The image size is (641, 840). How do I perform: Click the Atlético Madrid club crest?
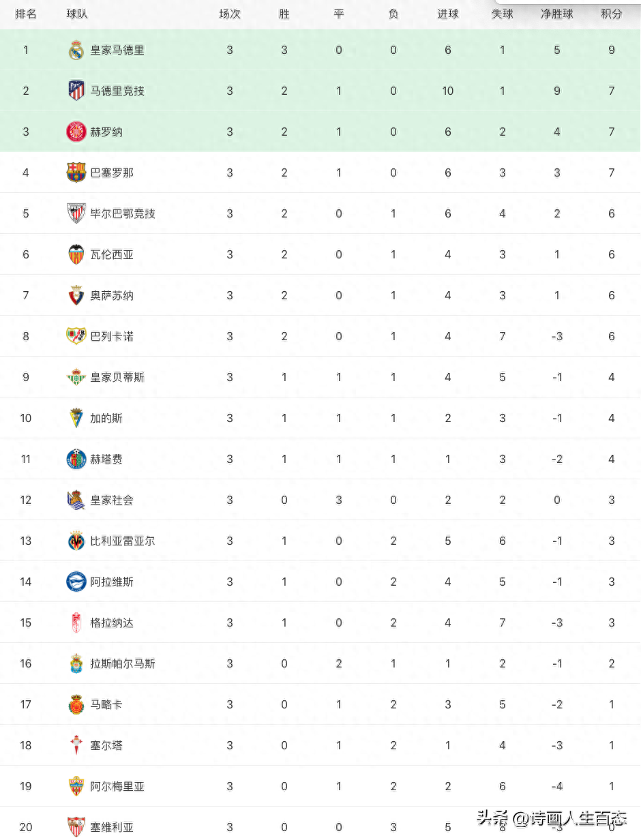tap(76, 91)
